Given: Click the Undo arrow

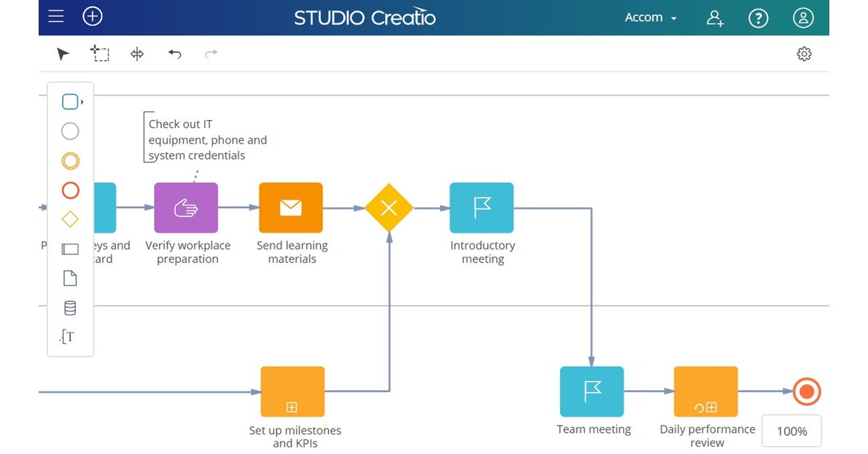Looking at the screenshot, I should pyautogui.click(x=174, y=53).
